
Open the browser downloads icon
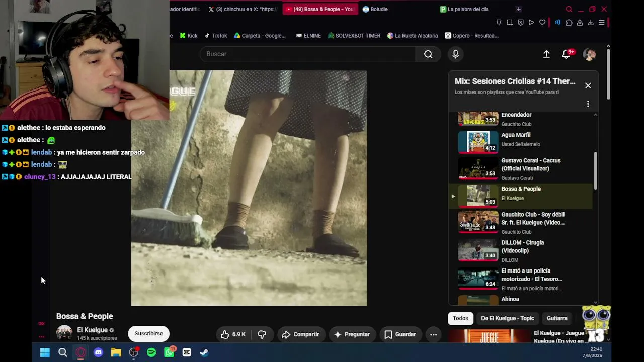click(591, 23)
